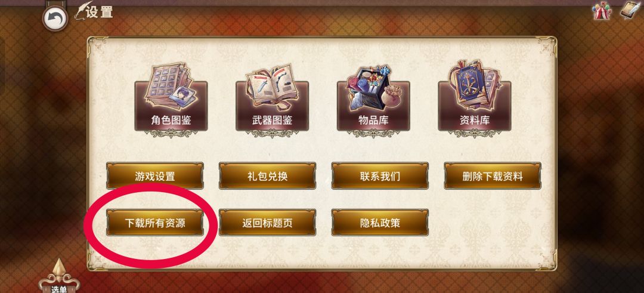
Task: Click 删除下载资料 to delete downloaded data
Action: coord(493,176)
